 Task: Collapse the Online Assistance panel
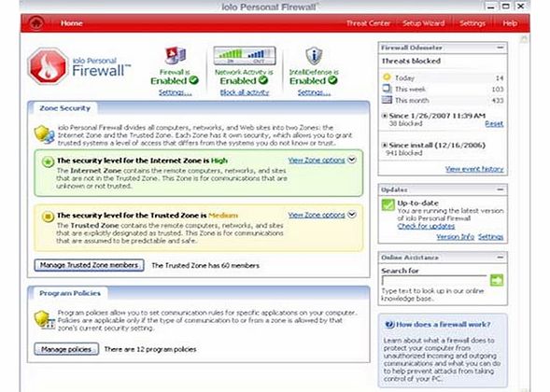pos(500,258)
